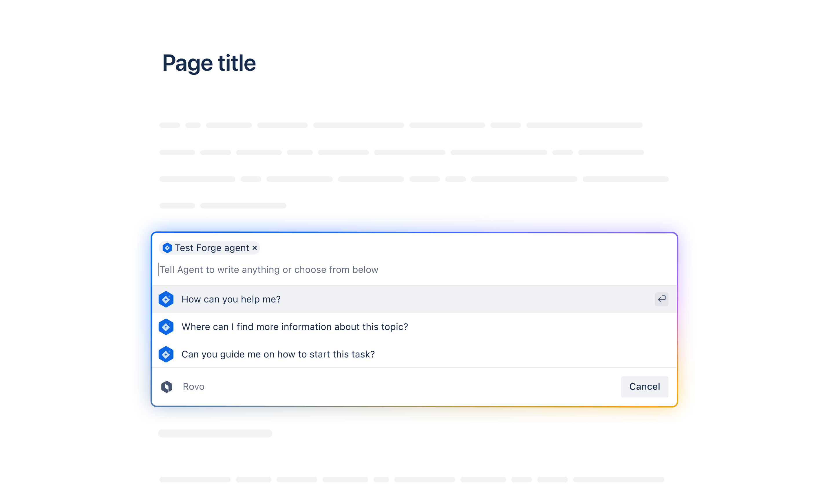The width and height of the screenshot is (834, 504).
Task: Select the How can you help me suggestion
Action: tap(231, 299)
